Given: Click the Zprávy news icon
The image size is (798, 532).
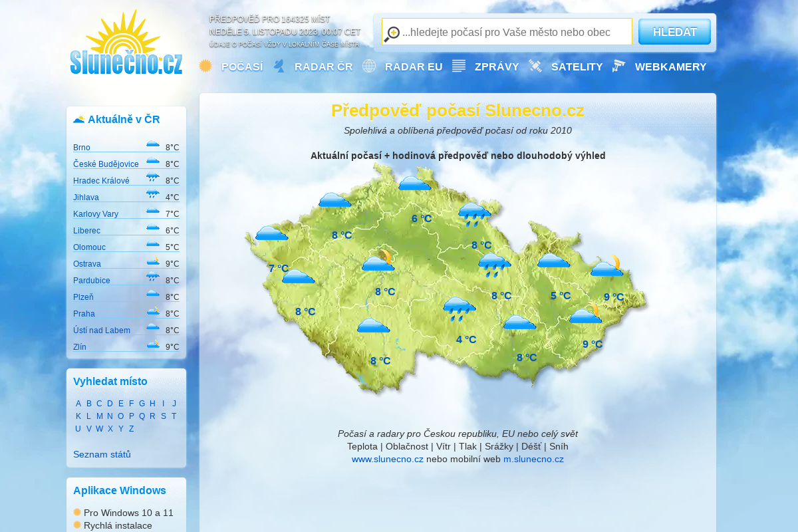Looking at the screenshot, I should pos(458,66).
